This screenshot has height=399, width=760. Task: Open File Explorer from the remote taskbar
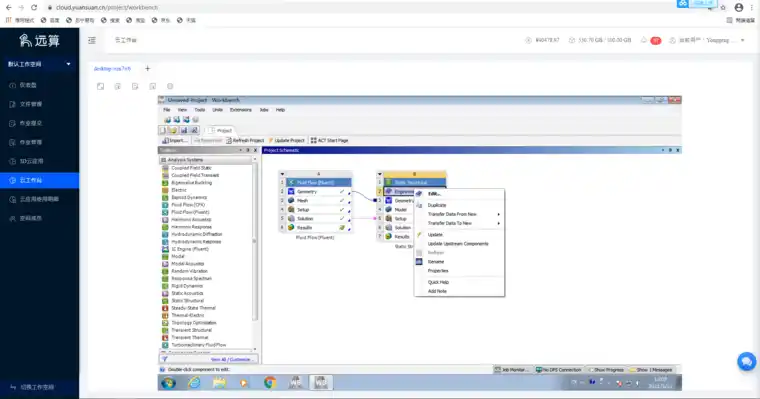click(x=220, y=383)
